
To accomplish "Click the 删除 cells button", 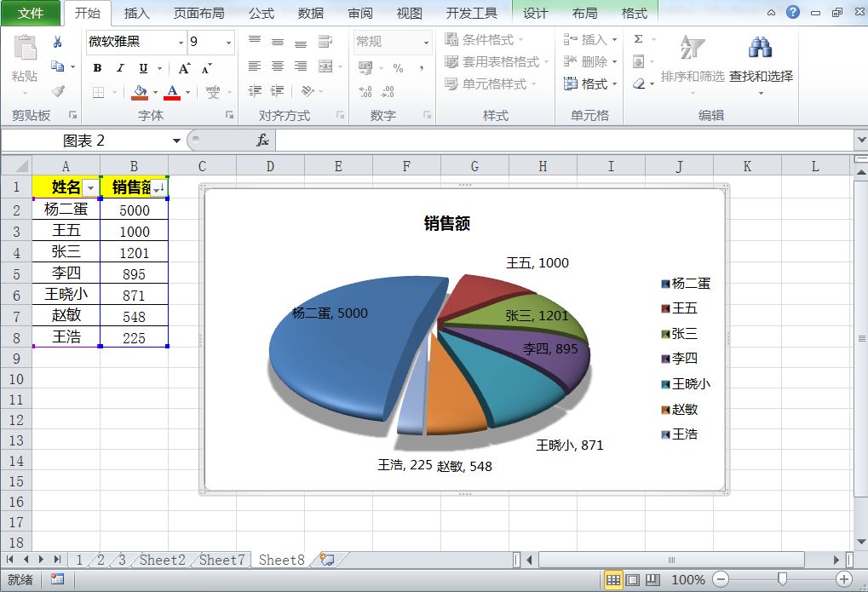I will pos(590,62).
